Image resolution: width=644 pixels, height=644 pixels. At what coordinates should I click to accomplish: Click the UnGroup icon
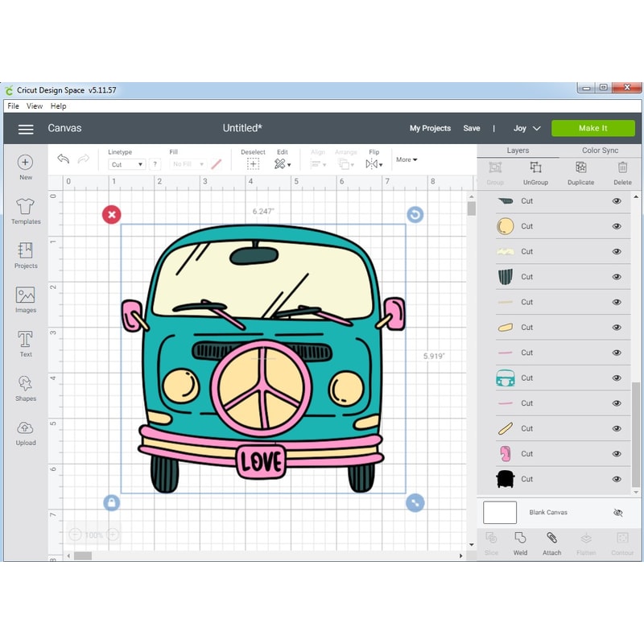tap(535, 171)
